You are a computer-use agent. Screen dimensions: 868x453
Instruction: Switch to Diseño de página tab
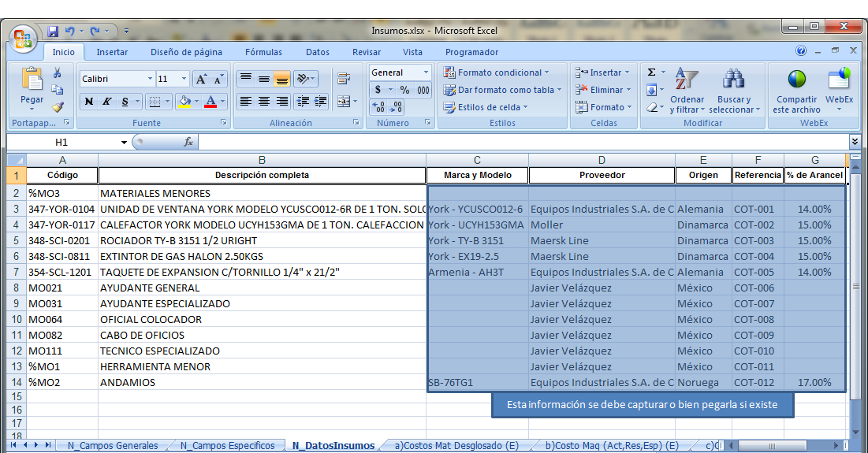point(187,52)
